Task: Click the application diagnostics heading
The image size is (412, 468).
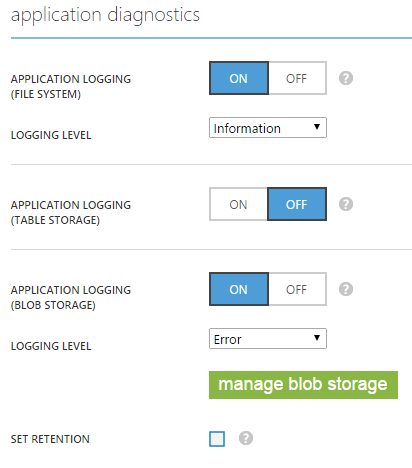Action: pos(105,15)
